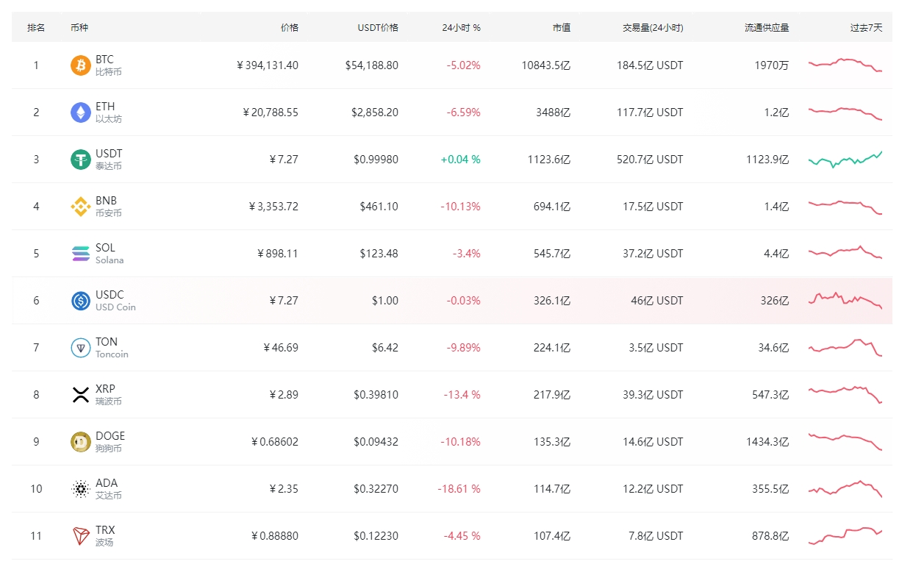Click the blue USDC coin icon

(x=80, y=301)
